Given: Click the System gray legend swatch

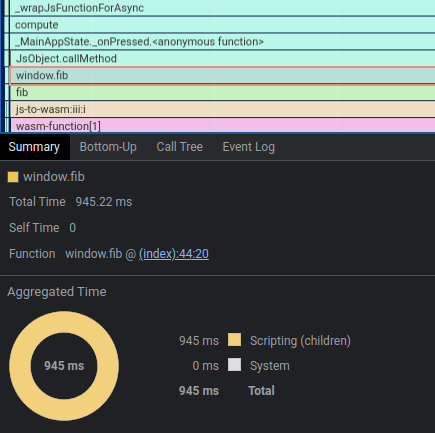Looking at the screenshot, I should (234, 365).
